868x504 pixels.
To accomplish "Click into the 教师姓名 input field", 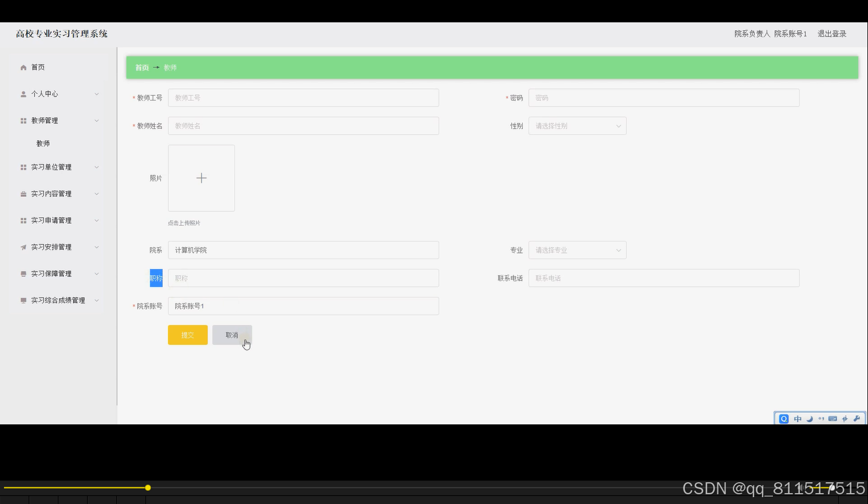I will pyautogui.click(x=303, y=126).
